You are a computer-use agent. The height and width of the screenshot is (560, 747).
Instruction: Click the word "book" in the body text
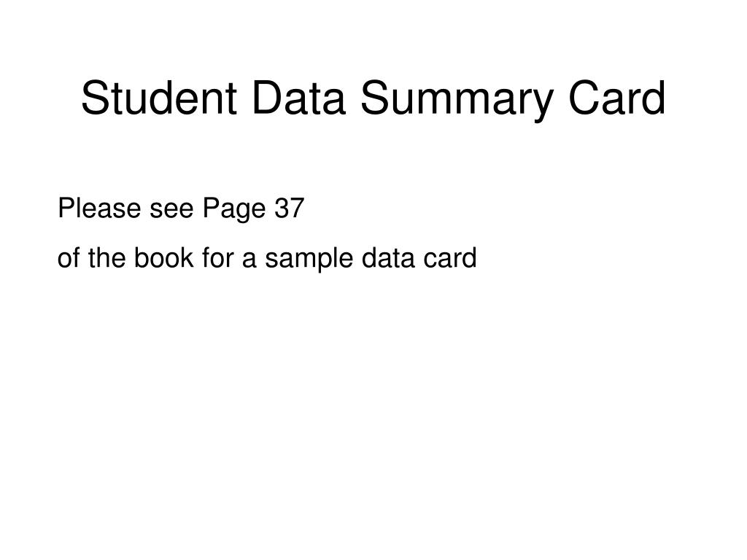163,257
